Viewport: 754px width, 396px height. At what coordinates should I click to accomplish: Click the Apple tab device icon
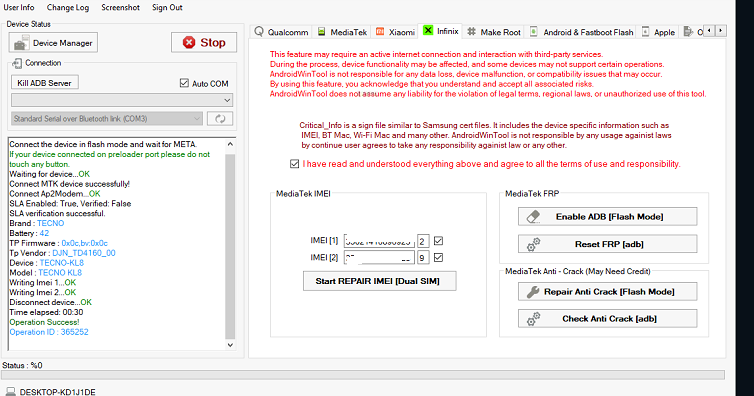[x=646, y=32]
